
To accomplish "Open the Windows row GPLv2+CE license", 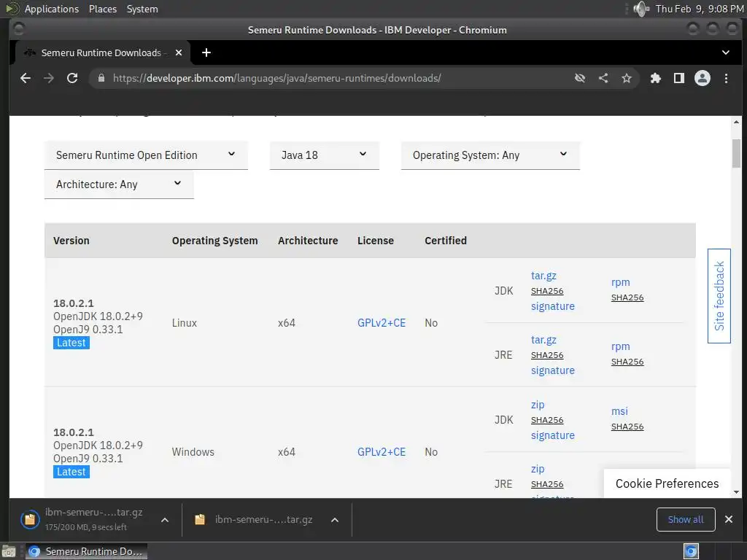I will point(381,452).
